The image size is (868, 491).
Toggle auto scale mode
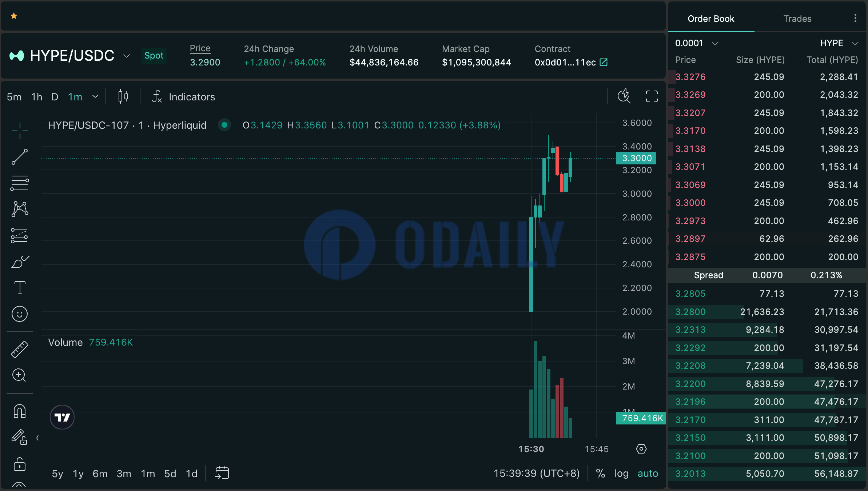tap(648, 474)
